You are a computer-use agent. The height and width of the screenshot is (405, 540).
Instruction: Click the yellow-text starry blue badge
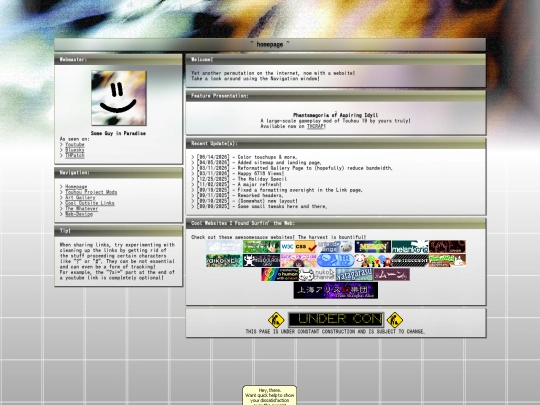[373, 247]
